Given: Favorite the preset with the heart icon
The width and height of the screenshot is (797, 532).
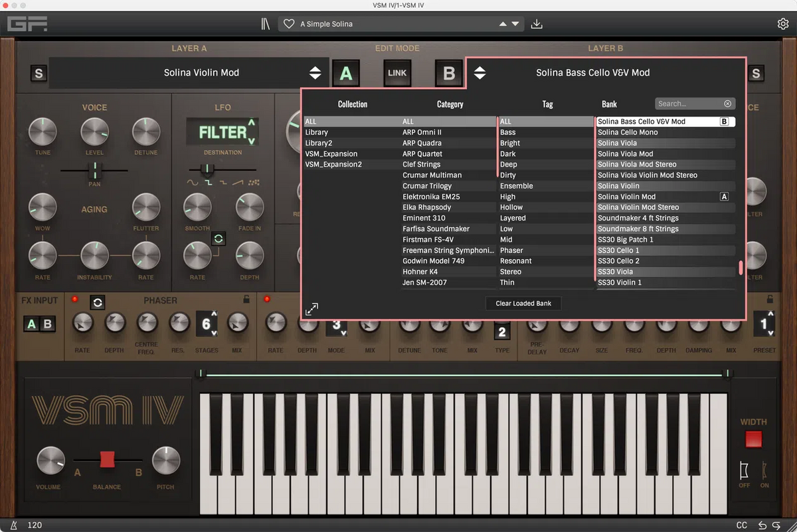Looking at the screenshot, I should (x=289, y=23).
